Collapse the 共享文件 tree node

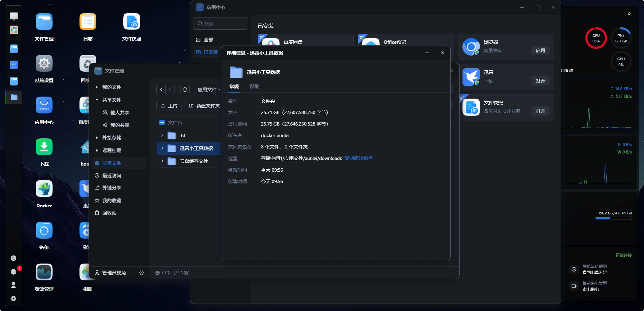click(97, 100)
